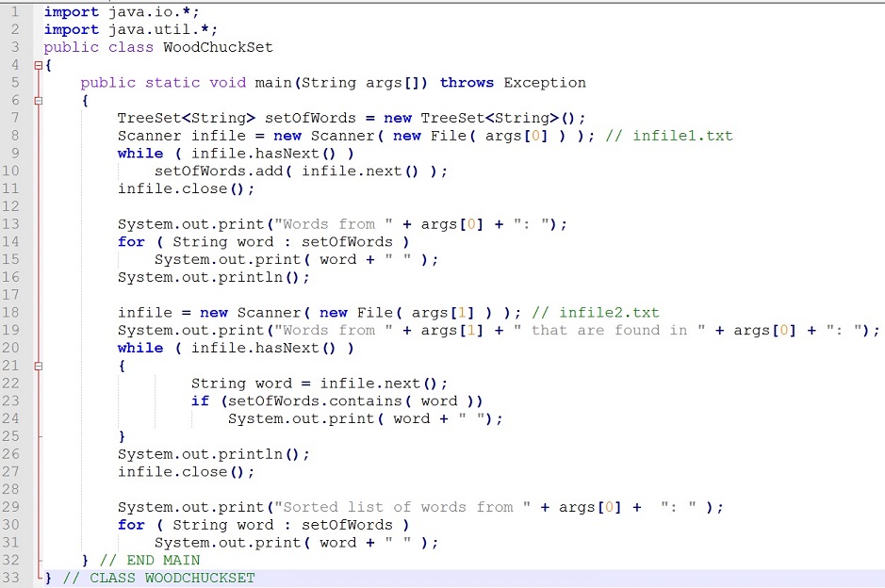Click the closing brace on line 25

pyautogui.click(x=122, y=437)
